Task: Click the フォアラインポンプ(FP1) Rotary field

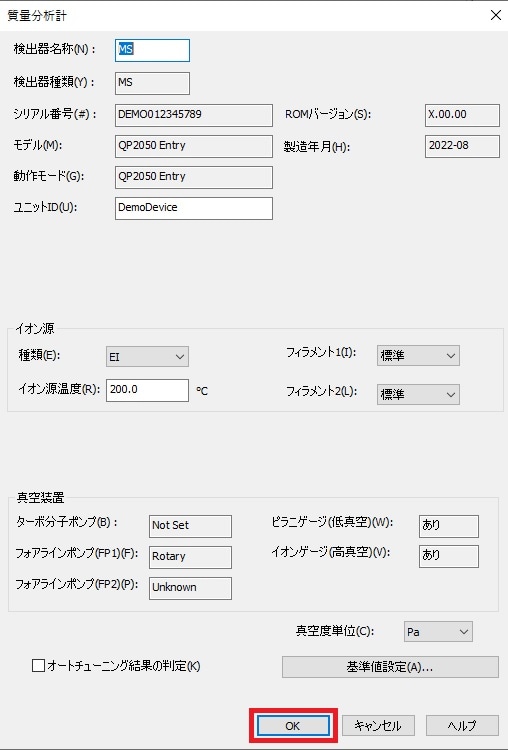Action: [x=190, y=557]
